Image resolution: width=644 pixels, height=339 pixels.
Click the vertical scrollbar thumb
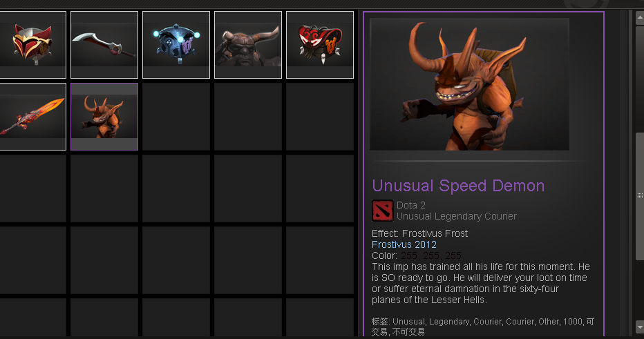point(640,196)
